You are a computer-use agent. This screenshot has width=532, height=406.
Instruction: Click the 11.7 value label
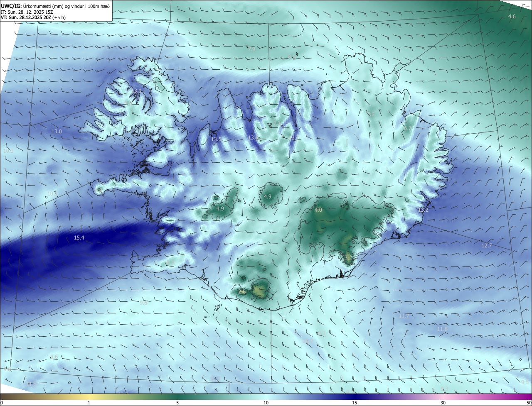[x=404, y=316]
